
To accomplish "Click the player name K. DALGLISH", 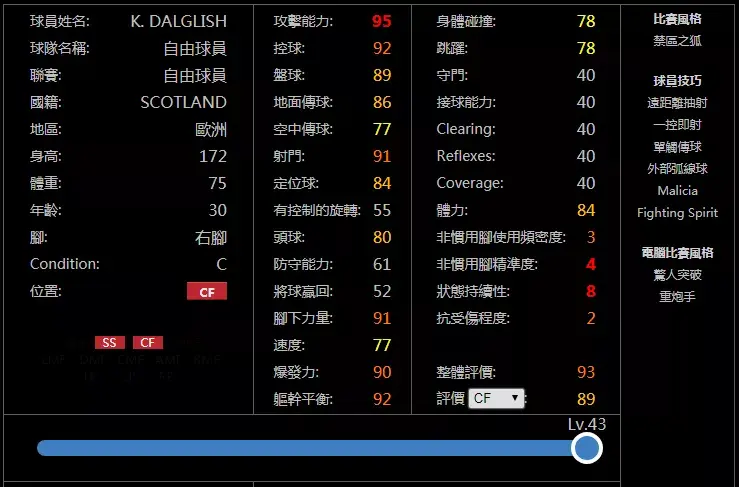I will tap(179, 21).
